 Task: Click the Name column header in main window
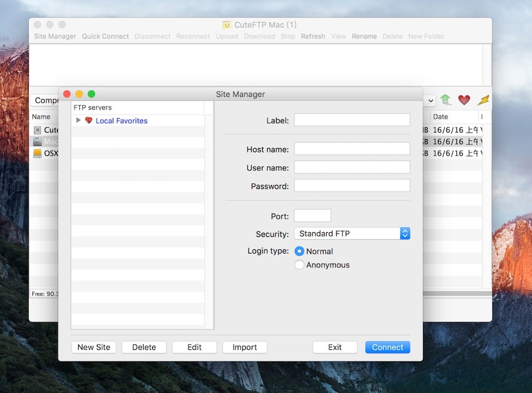[41, 117]
